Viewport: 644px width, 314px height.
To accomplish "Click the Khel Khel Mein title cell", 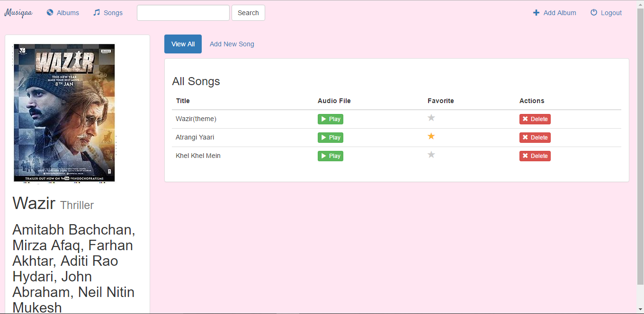I will [x=198, y=156].
